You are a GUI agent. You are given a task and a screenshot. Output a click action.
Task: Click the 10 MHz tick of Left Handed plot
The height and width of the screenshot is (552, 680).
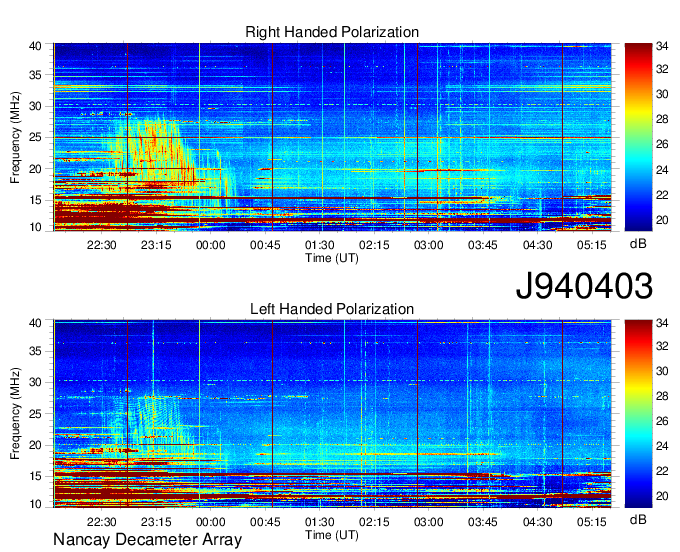point(35,504)
